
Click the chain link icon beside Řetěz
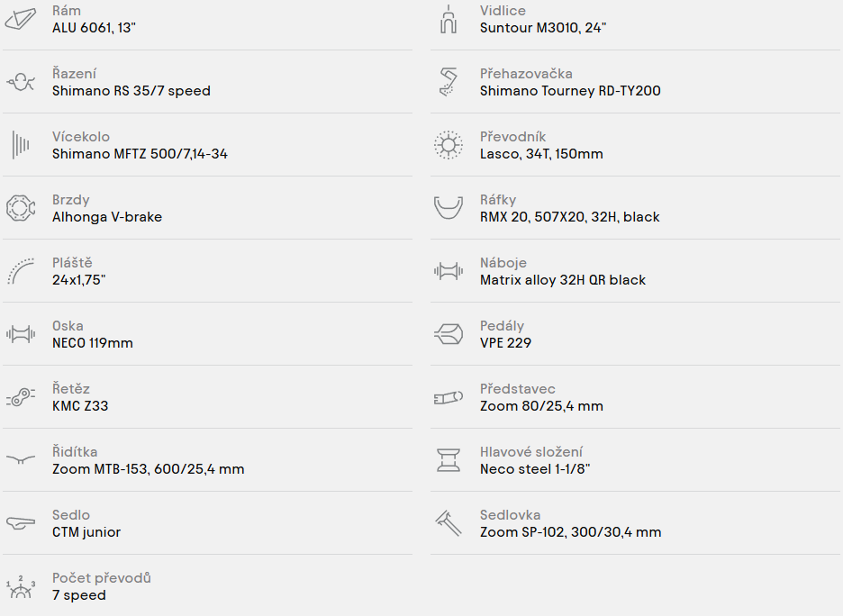(x=21, y=397)
